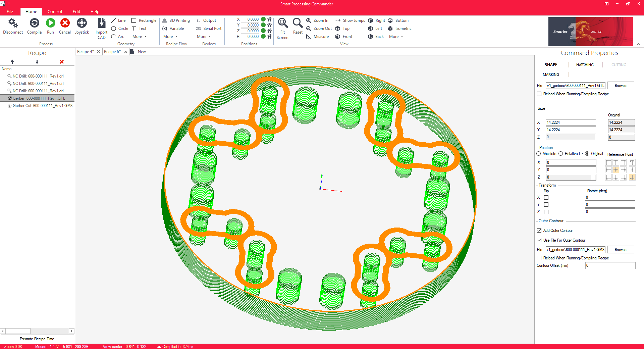This screenshot has width=644, height=349.
Task: Open the Joystick control
Action: (82, 23)
